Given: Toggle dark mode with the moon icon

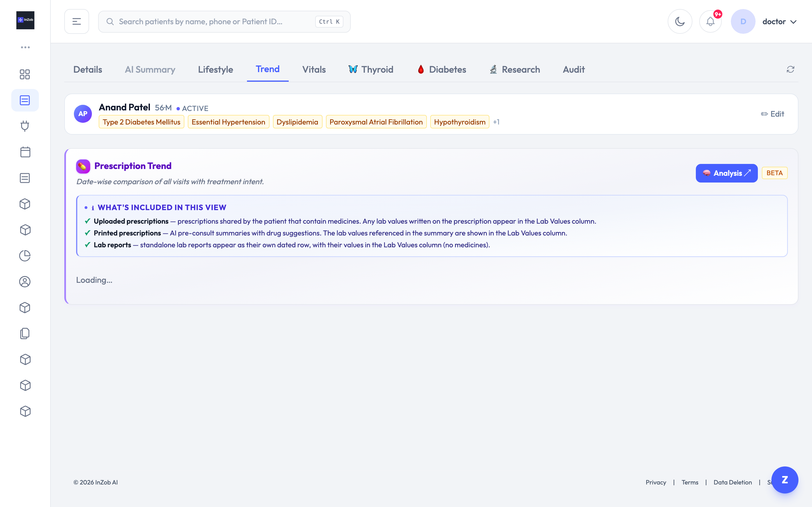Looking at the screenshot, I should 680,21.
